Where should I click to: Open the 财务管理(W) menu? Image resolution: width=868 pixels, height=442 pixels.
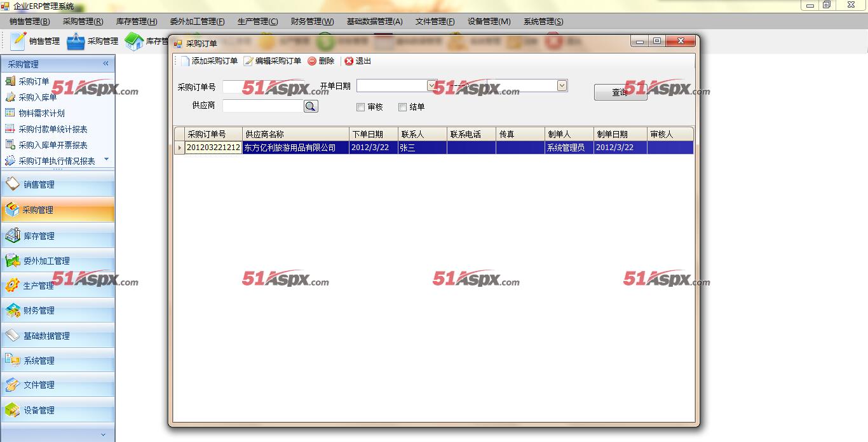pos(313,22)
